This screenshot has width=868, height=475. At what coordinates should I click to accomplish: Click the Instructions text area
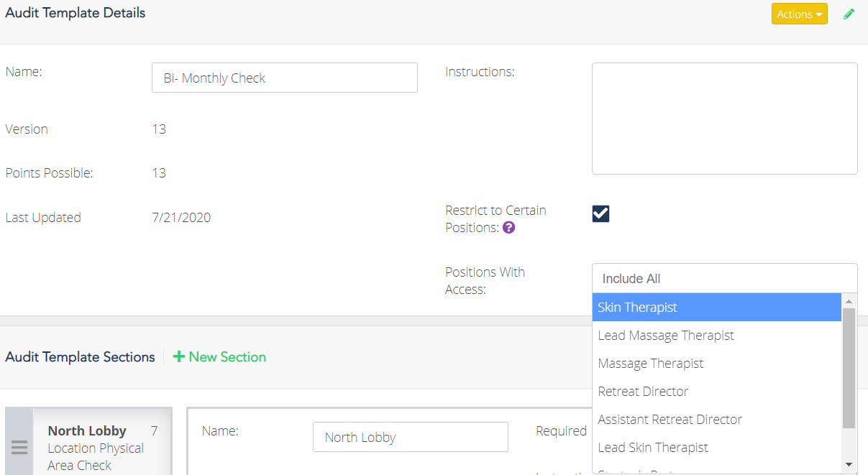(x=725, y=119)
